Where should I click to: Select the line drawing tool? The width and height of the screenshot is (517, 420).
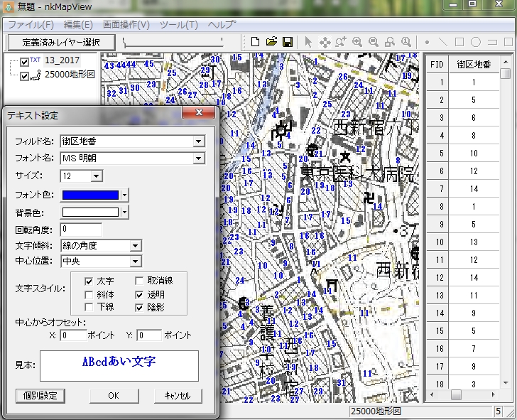point(443,42)
